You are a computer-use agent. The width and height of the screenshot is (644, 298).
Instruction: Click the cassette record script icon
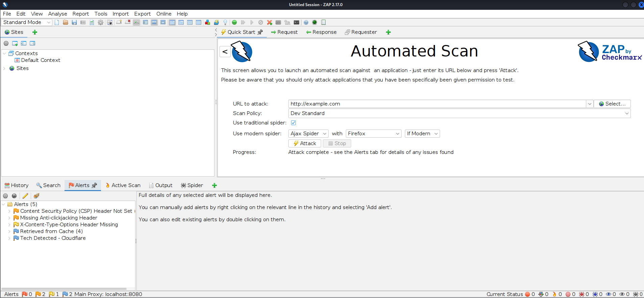click(297, 22)
